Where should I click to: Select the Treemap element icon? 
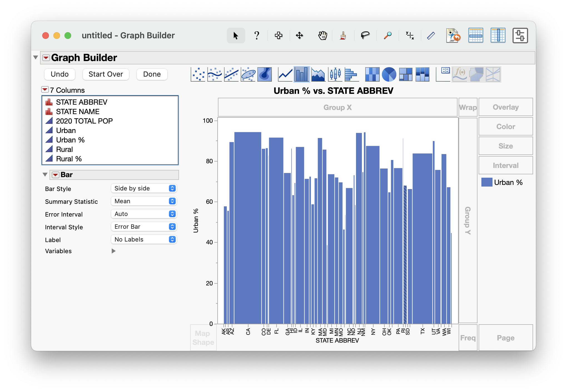coord(406,74)
